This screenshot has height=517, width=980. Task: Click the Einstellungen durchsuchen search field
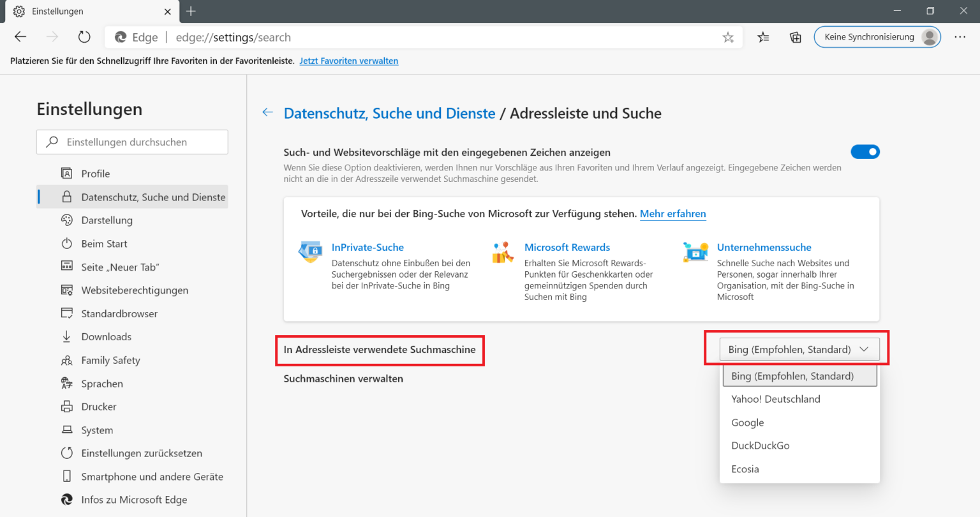click(x=132, y=142)
